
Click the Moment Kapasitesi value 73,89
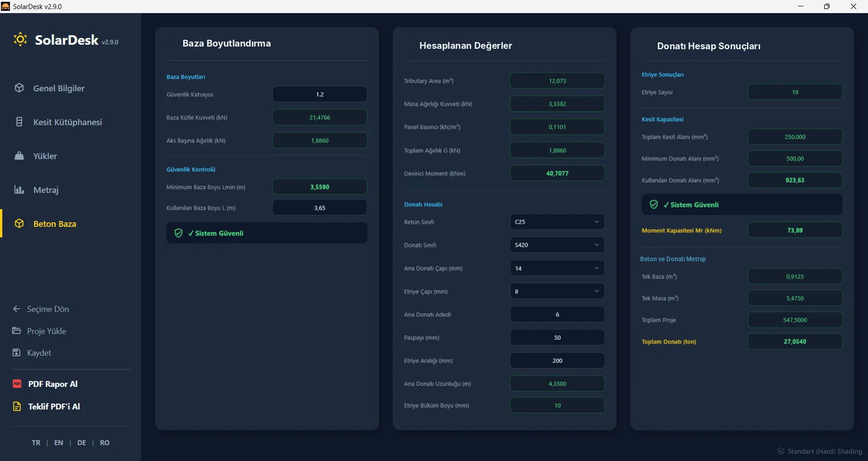point(795,230)
